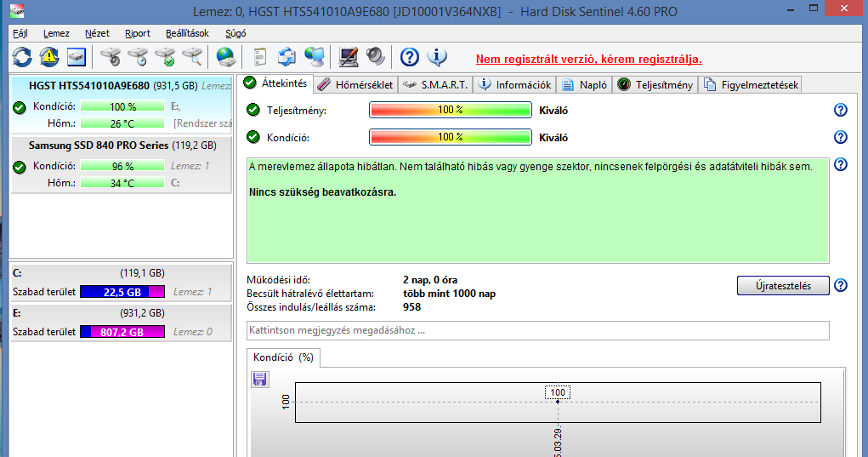
Task: Click the notepad report toolbar icon
Action: coord(259,56)
